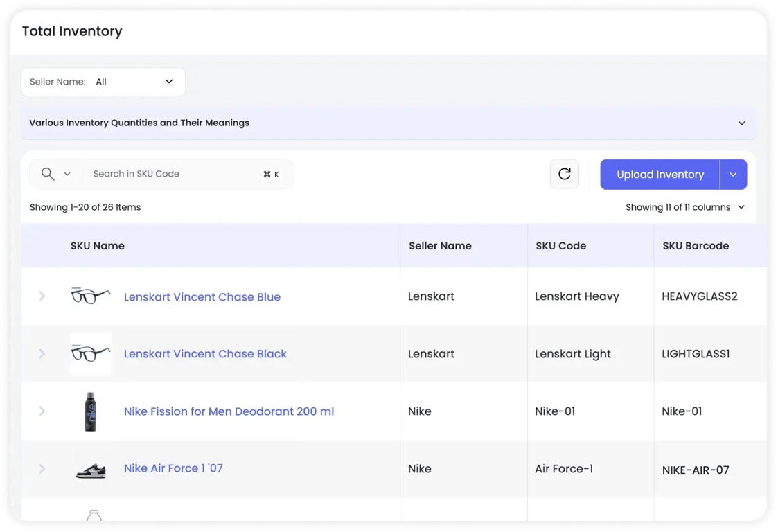Viewport: 778px width, 532px height.
Task: Click the Showing 1-20 of 26 Items text
Action: point(85,207)
